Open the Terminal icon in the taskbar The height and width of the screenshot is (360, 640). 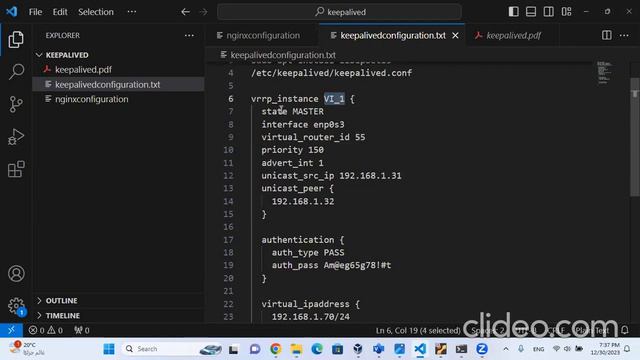coord(461,349)
